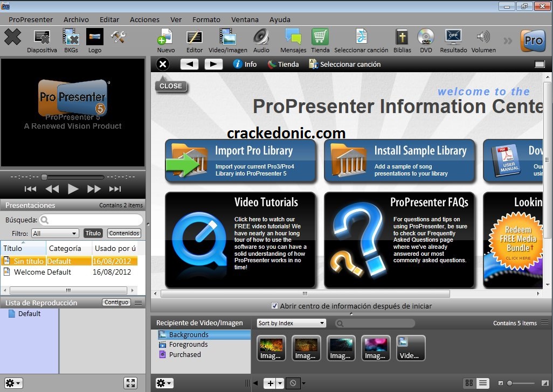553x392 pixels.
Task: Select the Default playlist
Action: tap(29, 313)
